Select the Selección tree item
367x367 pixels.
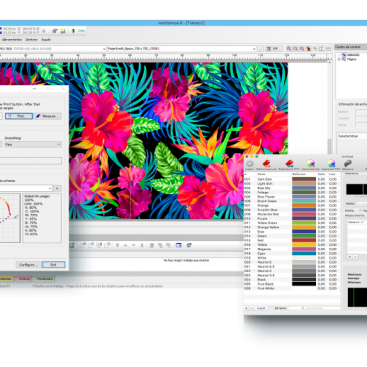353,55
